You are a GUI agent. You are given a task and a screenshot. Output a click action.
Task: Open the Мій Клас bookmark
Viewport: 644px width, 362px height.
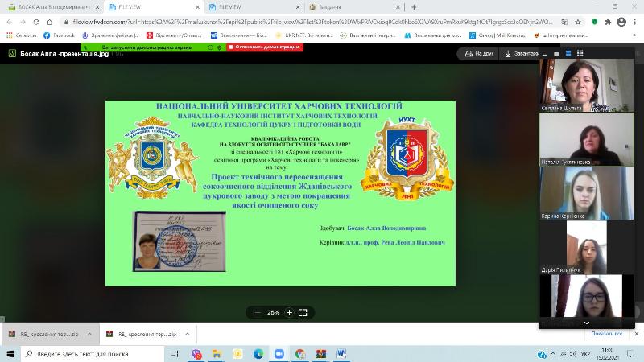[x=497, y=35]
